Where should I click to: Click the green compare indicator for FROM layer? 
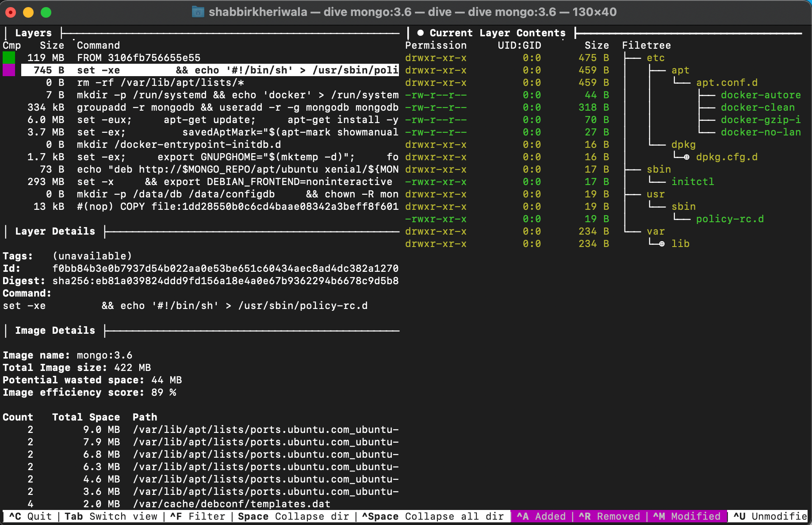click(x=9, y=58)
